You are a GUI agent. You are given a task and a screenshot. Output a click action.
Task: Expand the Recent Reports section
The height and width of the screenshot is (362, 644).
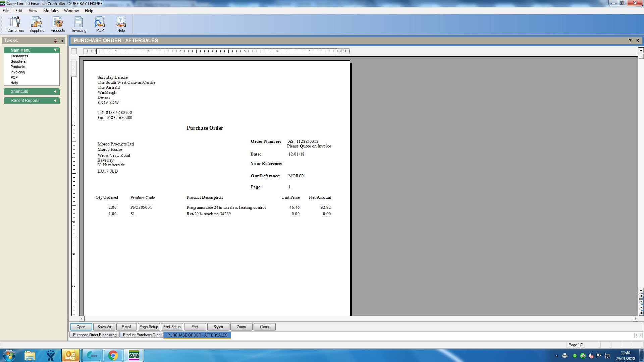pos(55,101)
